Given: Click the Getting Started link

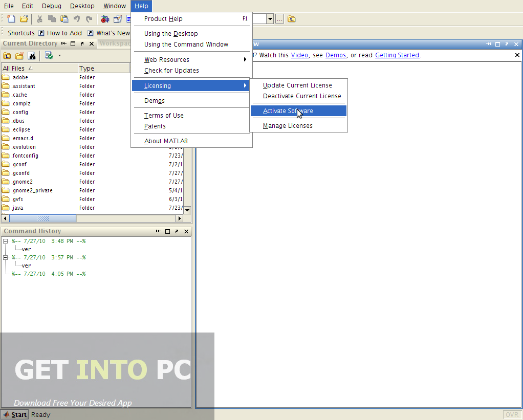Looking at the screenshot, I should click(x=397, y=55).
